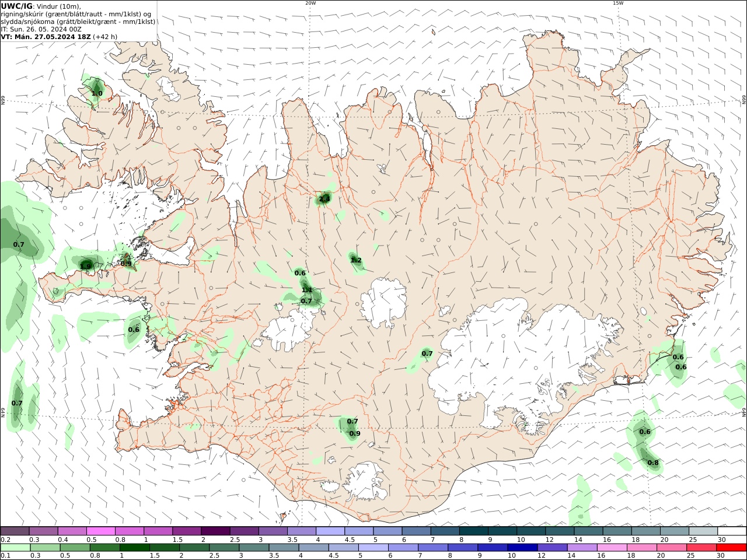Click the 0.8 precipitation value offshore southeast
Image resolution: width=747 pixels, height=560 pixels.
pos(653,463)
